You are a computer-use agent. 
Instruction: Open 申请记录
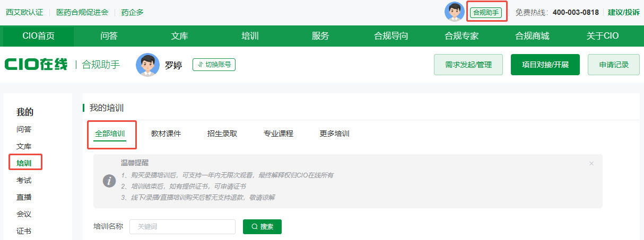point(614,65)
